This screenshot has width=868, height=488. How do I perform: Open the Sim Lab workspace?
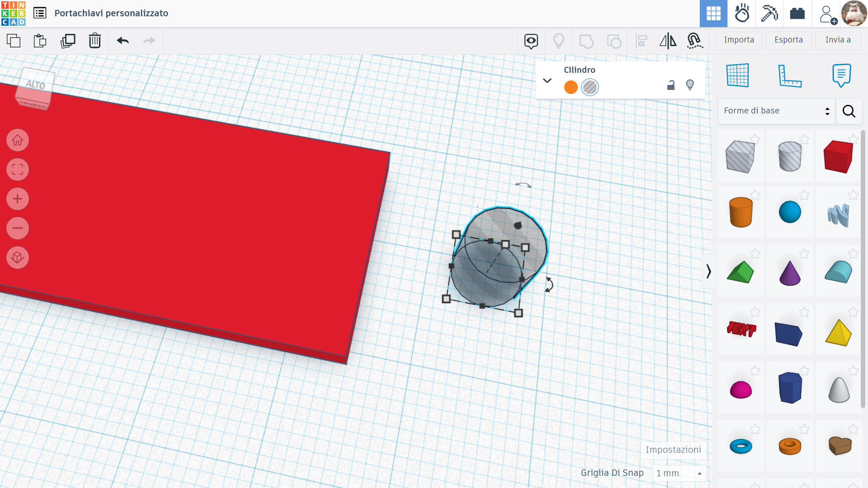[x=742, y=14]
